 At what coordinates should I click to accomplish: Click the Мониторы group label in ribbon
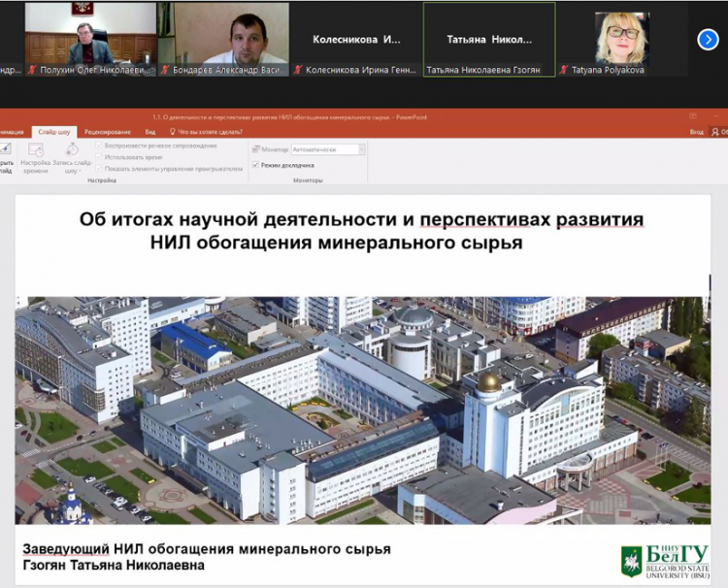pyautogui.click(x=308, y=180)
